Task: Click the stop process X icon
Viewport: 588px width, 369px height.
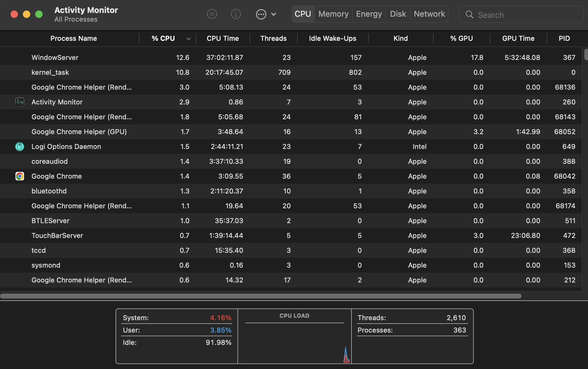Action: pos(212,14)
